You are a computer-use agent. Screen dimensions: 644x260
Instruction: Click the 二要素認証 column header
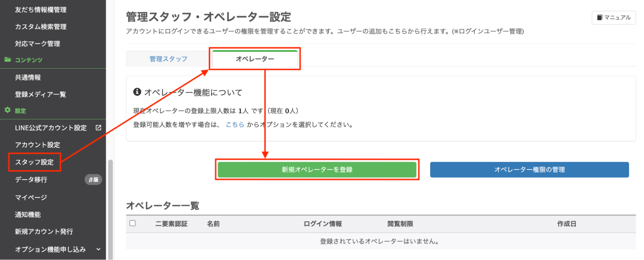click(x=171, y=224)
